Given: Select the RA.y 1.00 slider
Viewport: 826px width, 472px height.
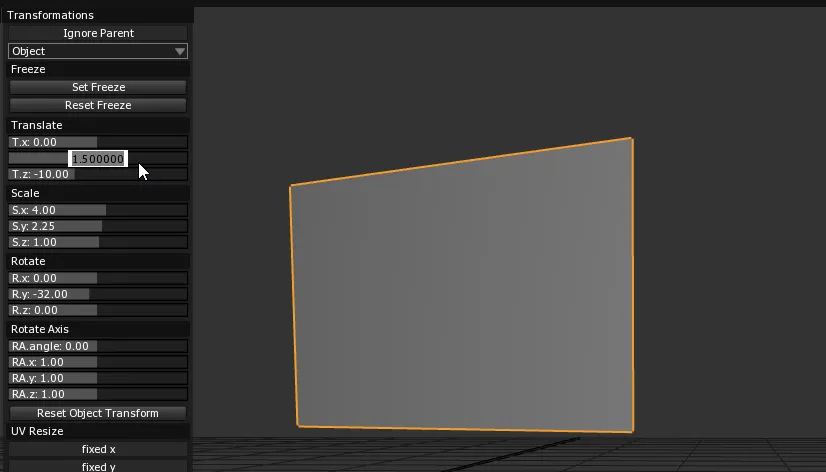Looking at the screenshot, I should [98, 378].
